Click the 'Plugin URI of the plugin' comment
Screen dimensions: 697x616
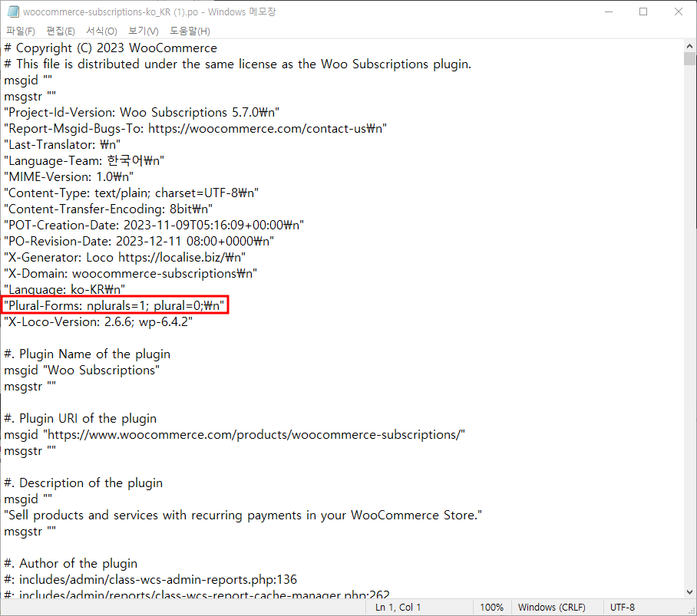(81, 418)
